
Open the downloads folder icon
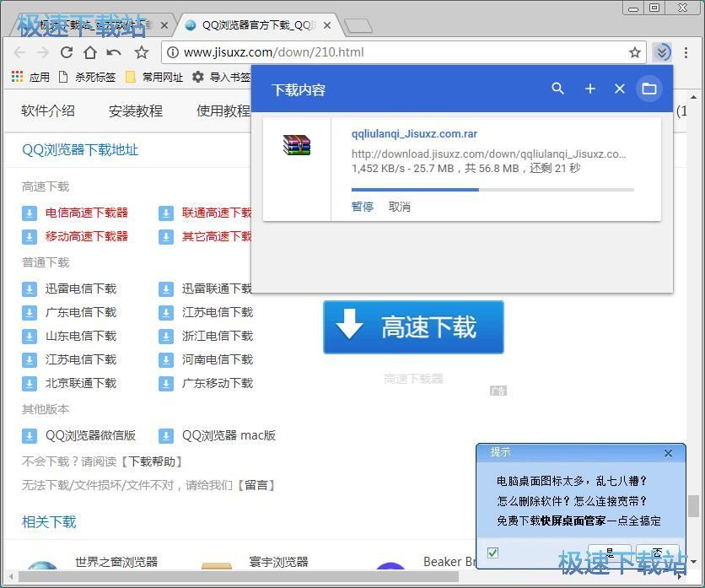(648, 89)
